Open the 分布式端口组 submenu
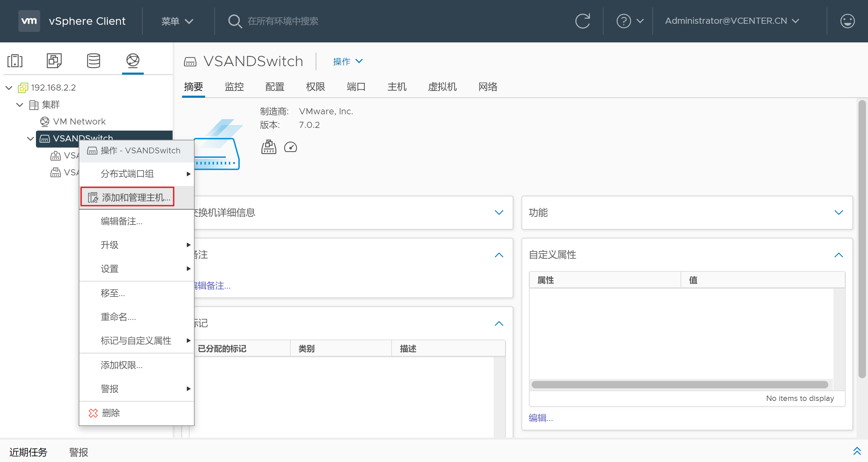The height and width of the screenshot is (462, 868). coord(137,174)
